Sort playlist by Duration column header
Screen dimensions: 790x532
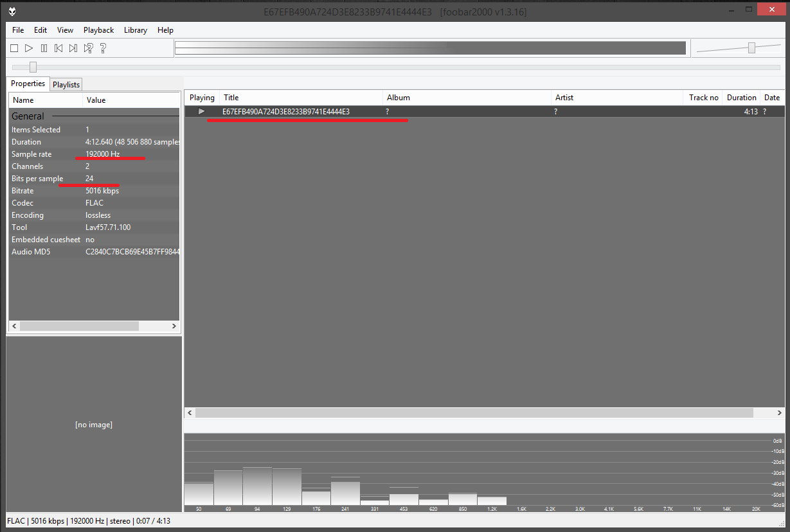click(x=741, y=98)
